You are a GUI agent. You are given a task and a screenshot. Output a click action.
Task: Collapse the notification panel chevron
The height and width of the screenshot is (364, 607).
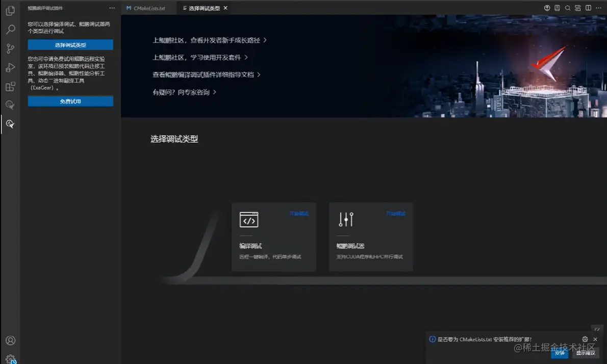point(597,329)
